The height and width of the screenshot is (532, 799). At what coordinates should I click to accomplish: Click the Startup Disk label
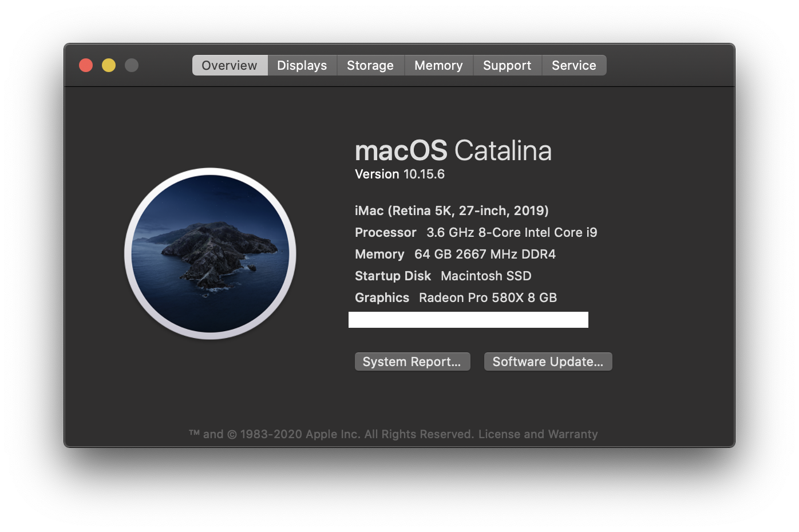pos(393,276)
